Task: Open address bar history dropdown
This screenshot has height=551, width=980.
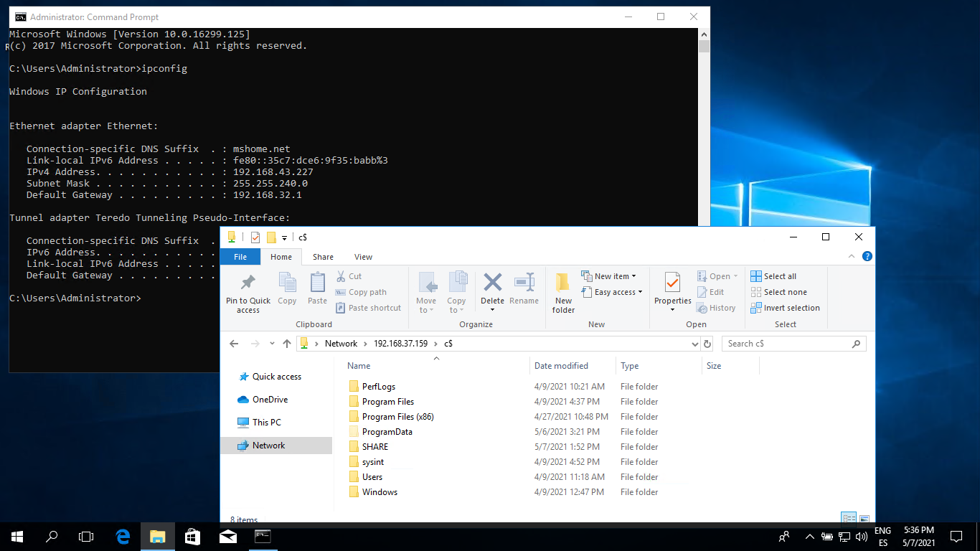Action: tap(694, 344)
